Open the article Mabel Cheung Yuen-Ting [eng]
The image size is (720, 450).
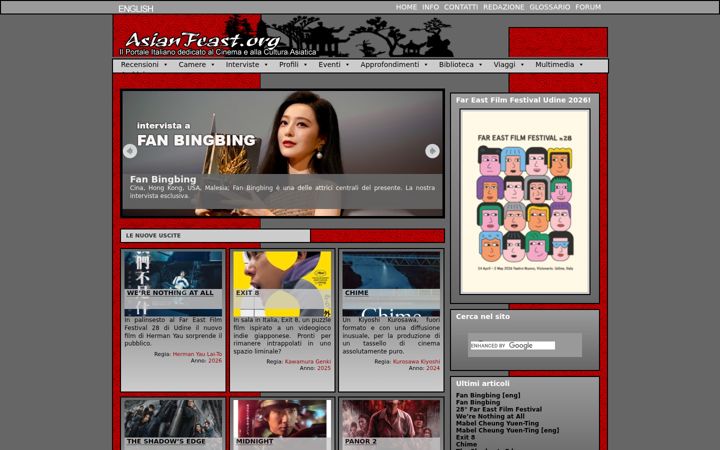[x=507, y=431]
